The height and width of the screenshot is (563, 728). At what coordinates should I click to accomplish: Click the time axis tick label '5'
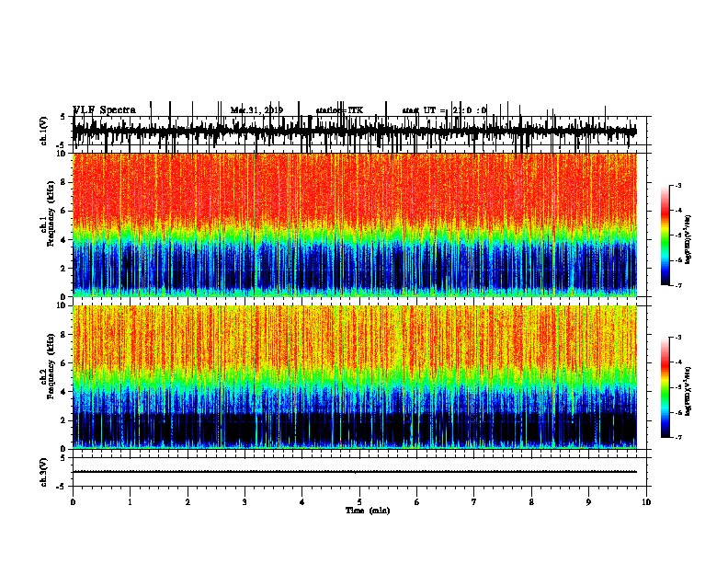click(x=359, y=502)
